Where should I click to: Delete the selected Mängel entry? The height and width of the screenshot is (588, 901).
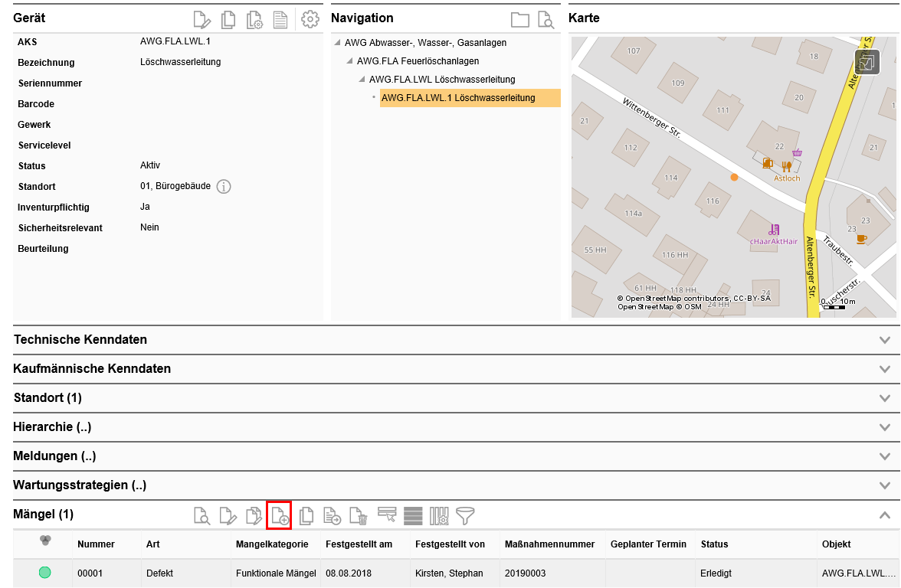pos(359,515)
